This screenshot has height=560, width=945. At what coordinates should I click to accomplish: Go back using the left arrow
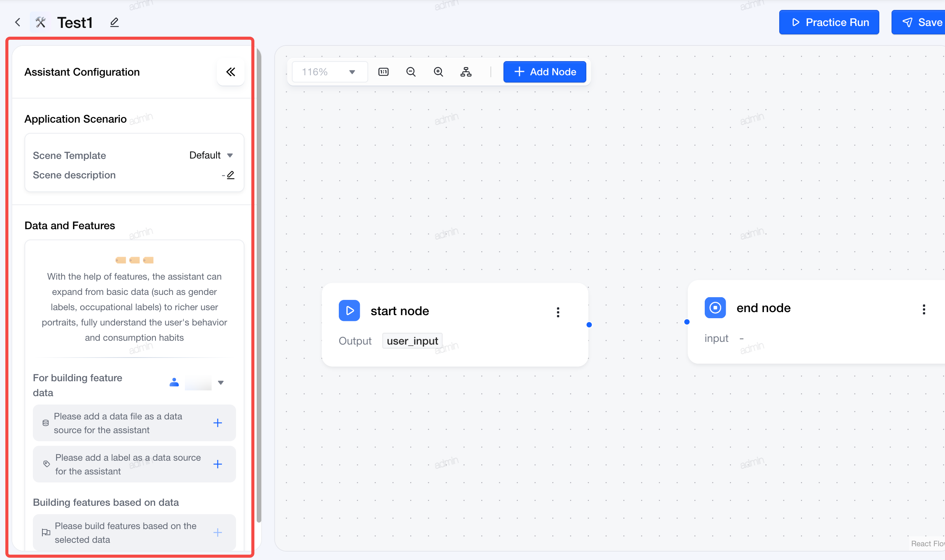click(x=18, y=22)
